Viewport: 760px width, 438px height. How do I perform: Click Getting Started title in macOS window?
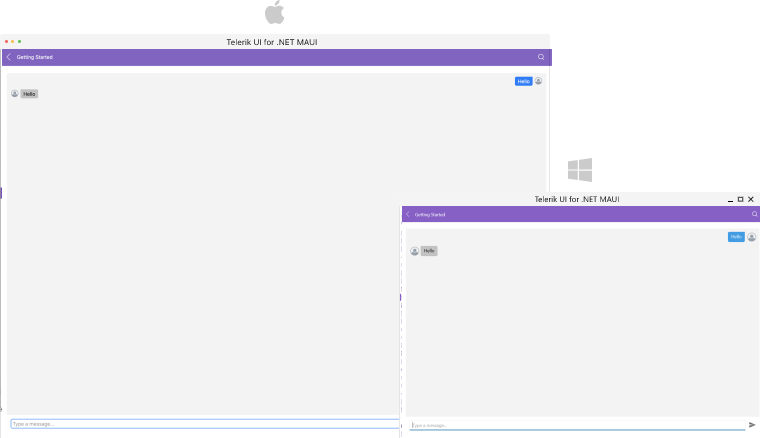click(35, 57)
